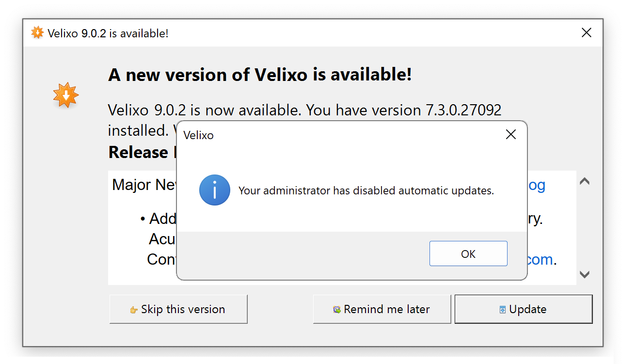This screenshot has height=364, width=636.
Task: Click the small Velixo icon in title bar
Action: click(x=37, y=32)
